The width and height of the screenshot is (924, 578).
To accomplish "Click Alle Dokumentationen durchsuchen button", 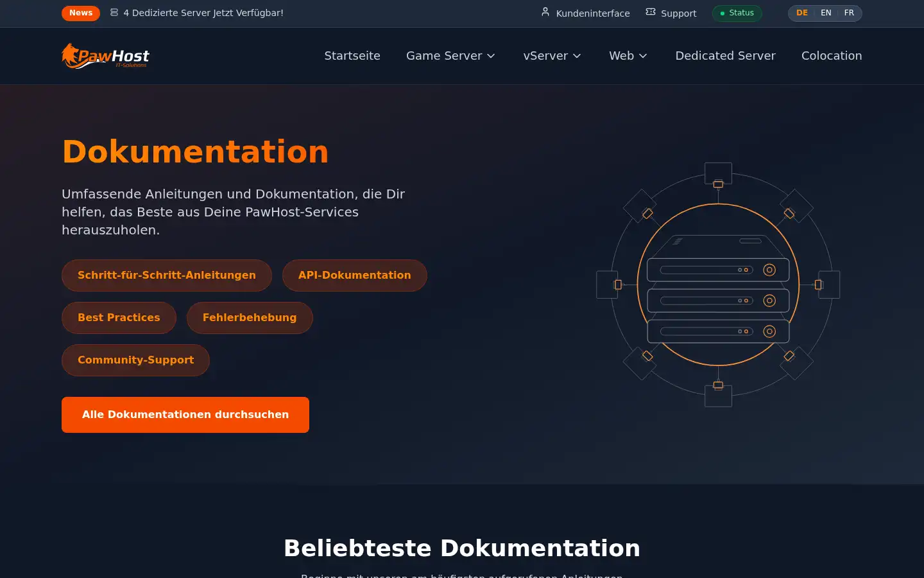I will [185, 415].
